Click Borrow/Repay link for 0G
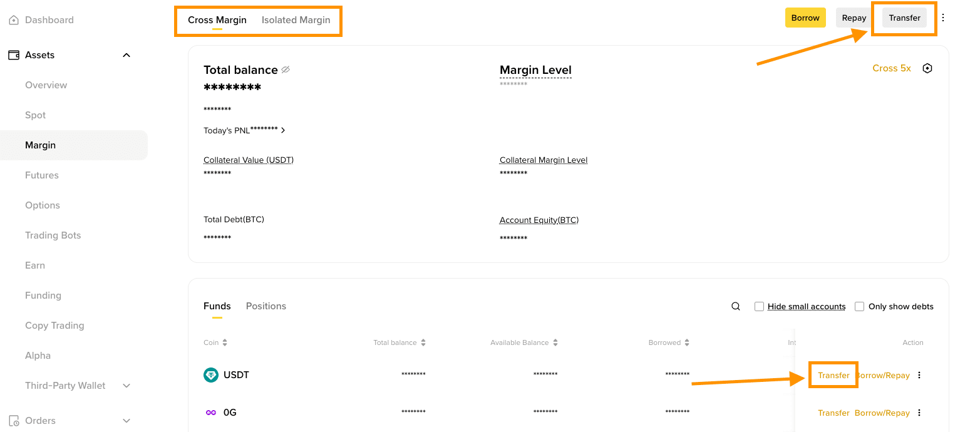 click(882, 413)
